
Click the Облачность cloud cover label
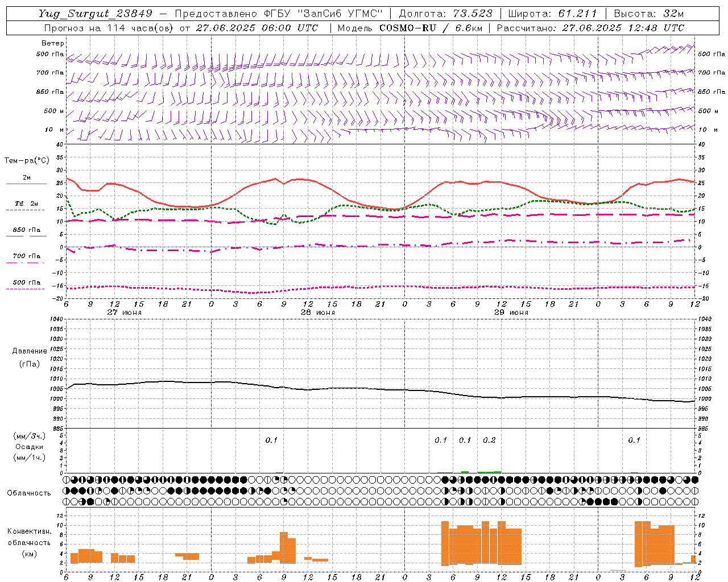28,493
